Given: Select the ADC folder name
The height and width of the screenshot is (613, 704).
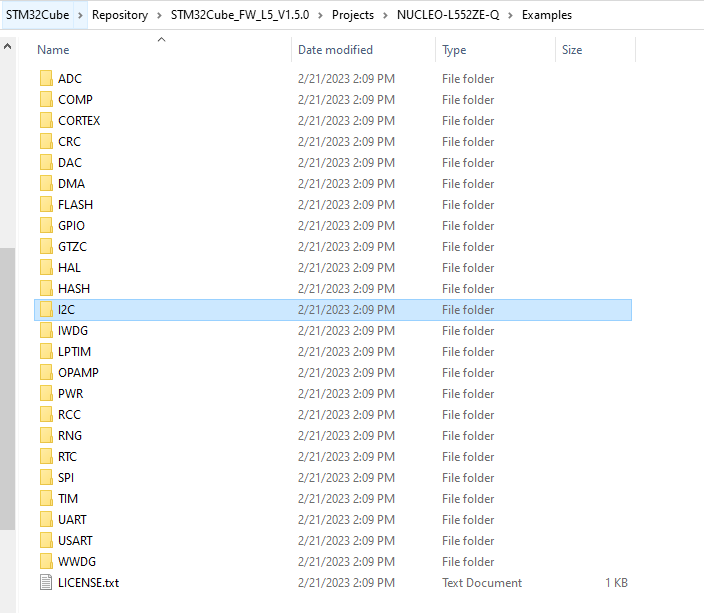Looking at the screenshot, I should coord(70,79).
